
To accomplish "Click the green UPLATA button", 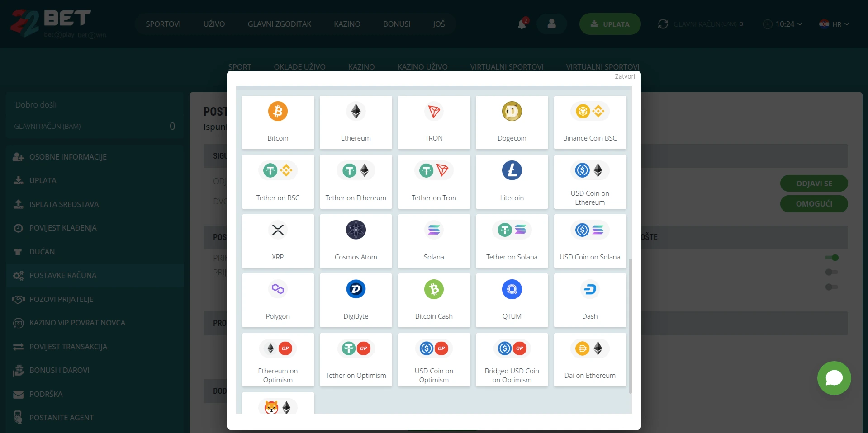I will [610, 24].
